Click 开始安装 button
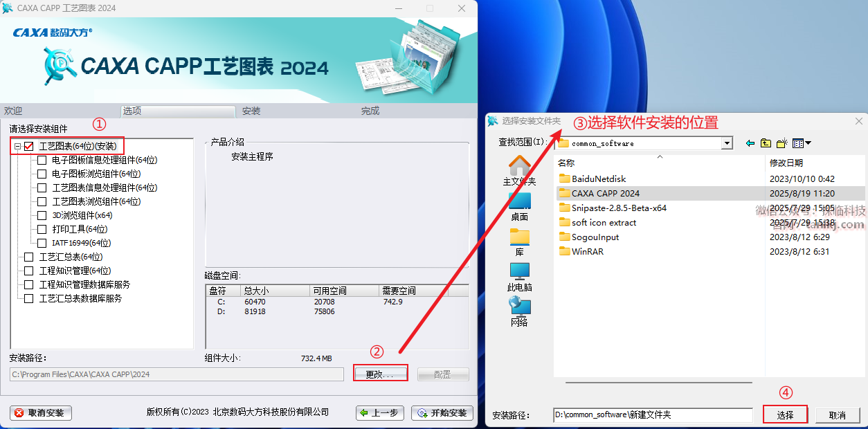This screenshot has width=868, height=429. click(442, 413)
